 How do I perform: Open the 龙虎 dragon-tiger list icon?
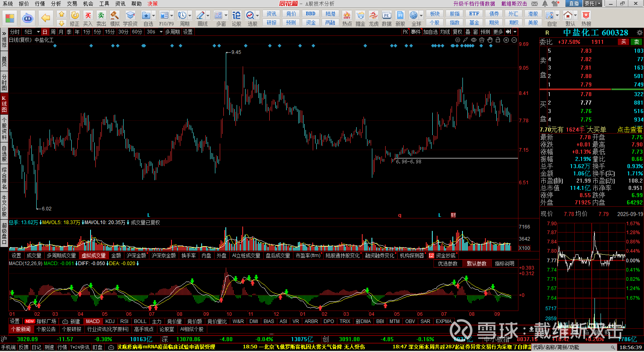click(x=374, y=16)
